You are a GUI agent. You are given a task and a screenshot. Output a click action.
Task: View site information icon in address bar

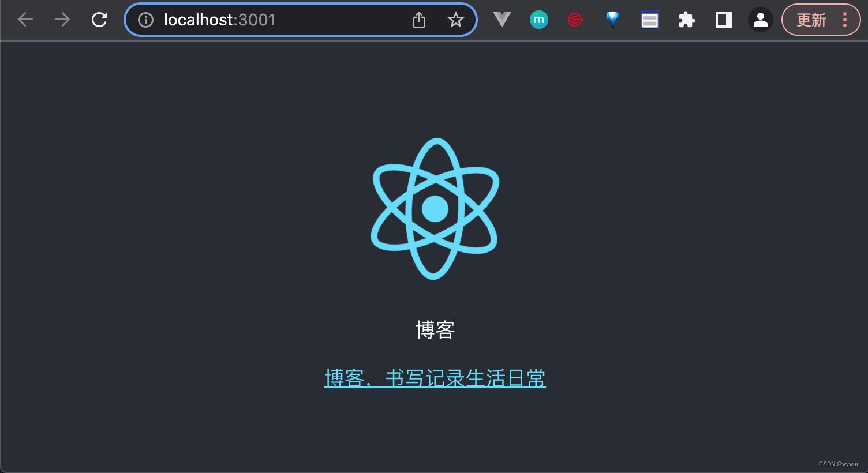pos(145,20)
